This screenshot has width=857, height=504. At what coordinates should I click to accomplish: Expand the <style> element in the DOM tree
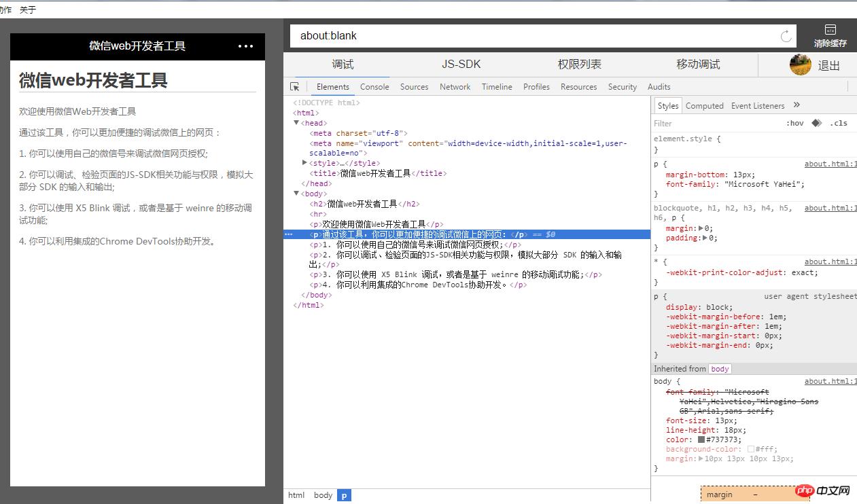[304, 163]
